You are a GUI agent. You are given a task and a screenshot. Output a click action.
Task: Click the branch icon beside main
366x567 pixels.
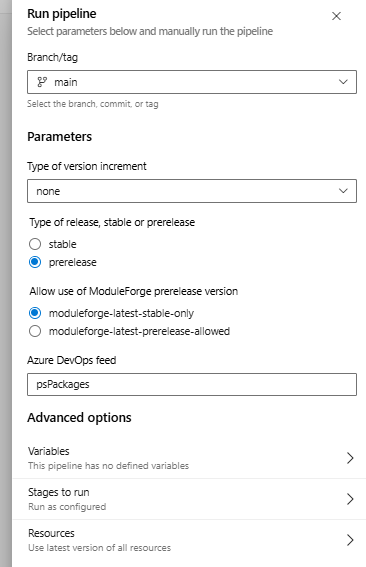pyautogui.click(x=42, y=82)
